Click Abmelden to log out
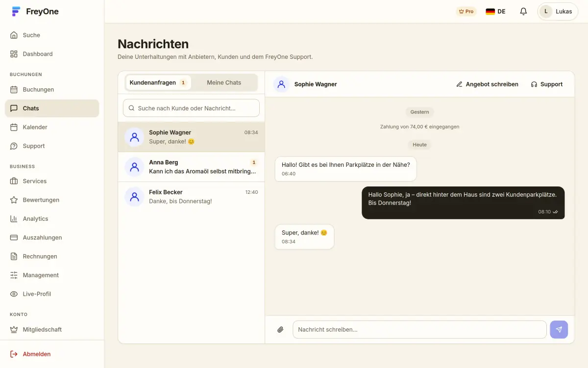 pos(52,354)
